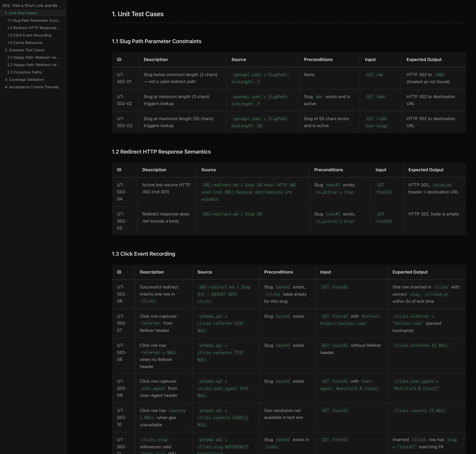Open S02 document title in sidebar
476x454 pixels.
32,6
